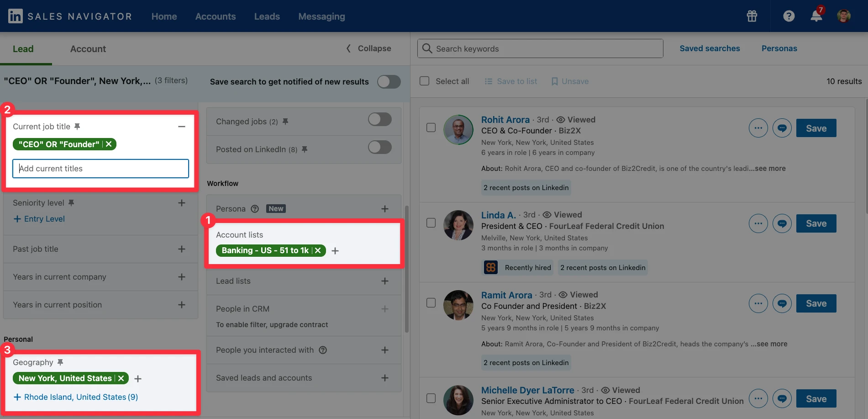The image size is (868, 419).
Task: Check the box for Rohit Arora
Action: coord(431,127)
